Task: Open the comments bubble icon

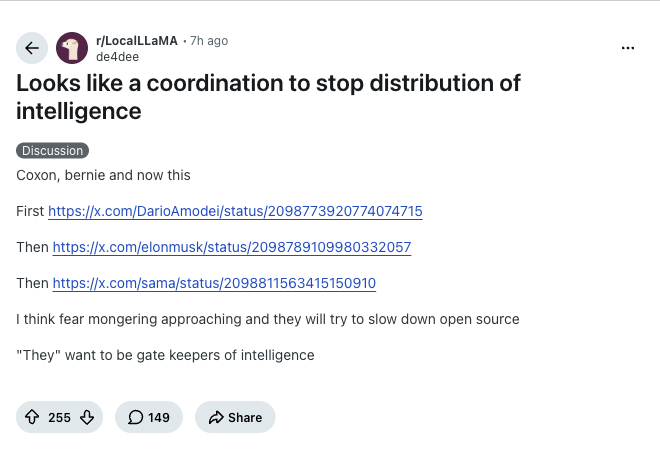Action: point(136,417)
